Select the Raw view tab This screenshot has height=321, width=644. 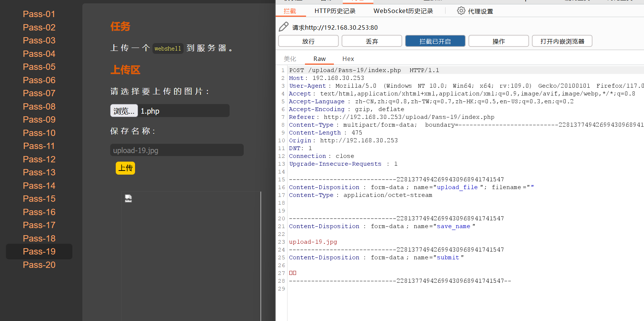[x=319, y=59]
